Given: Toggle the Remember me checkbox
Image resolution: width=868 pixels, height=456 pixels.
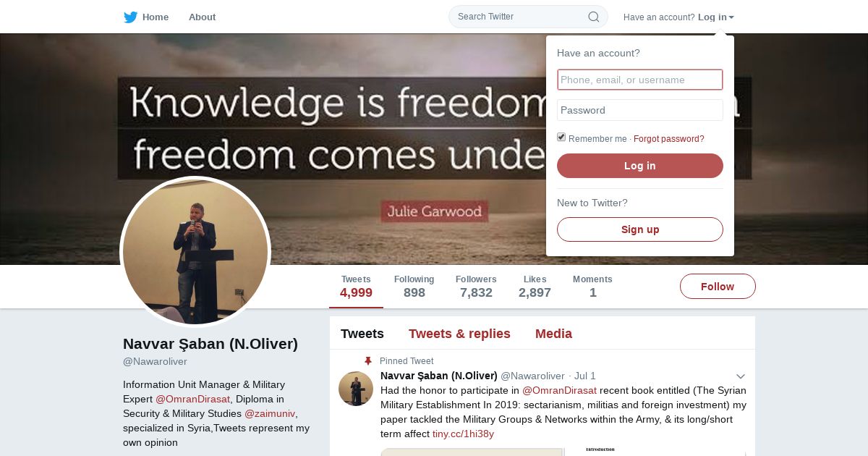Looking at the screenshot, I should pos(561,138).
